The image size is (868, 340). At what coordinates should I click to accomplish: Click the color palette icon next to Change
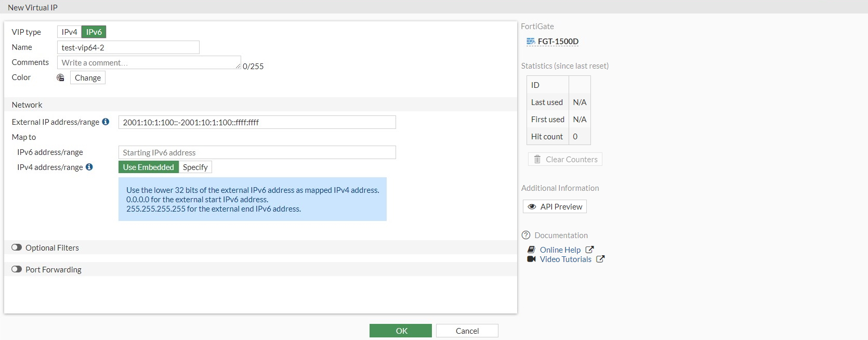tap(60, 77)
